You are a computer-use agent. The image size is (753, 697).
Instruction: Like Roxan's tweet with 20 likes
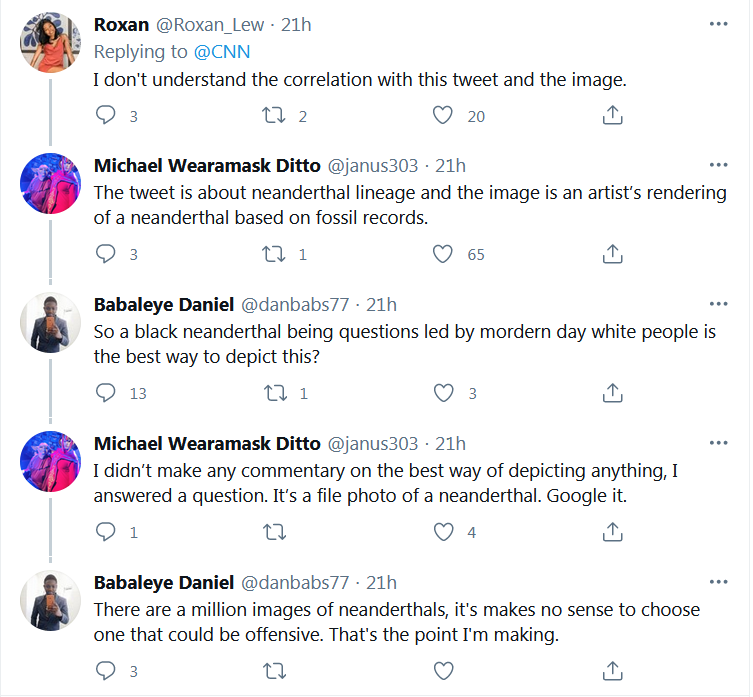[x=443, y=115]
